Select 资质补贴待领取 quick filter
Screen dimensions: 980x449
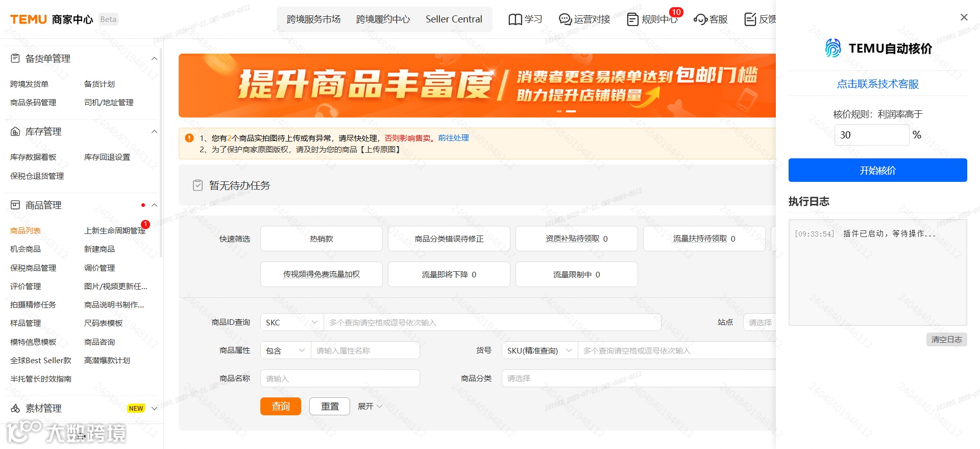(577, 239)
